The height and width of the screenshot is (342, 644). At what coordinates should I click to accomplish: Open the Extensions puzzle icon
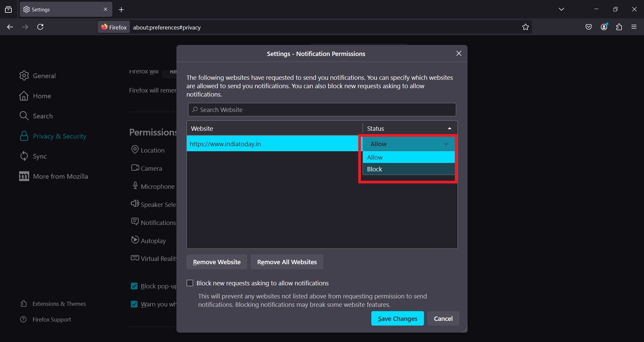point(619,27)
